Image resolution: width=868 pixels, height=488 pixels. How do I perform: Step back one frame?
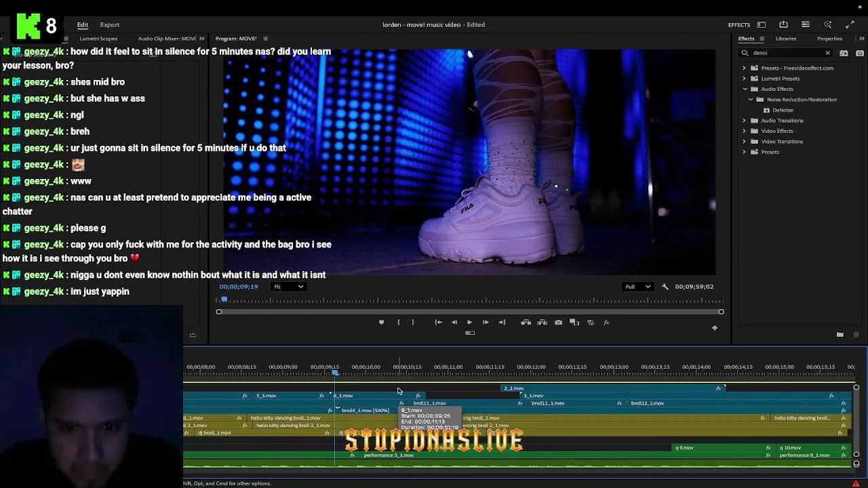[x=454, y=323]
